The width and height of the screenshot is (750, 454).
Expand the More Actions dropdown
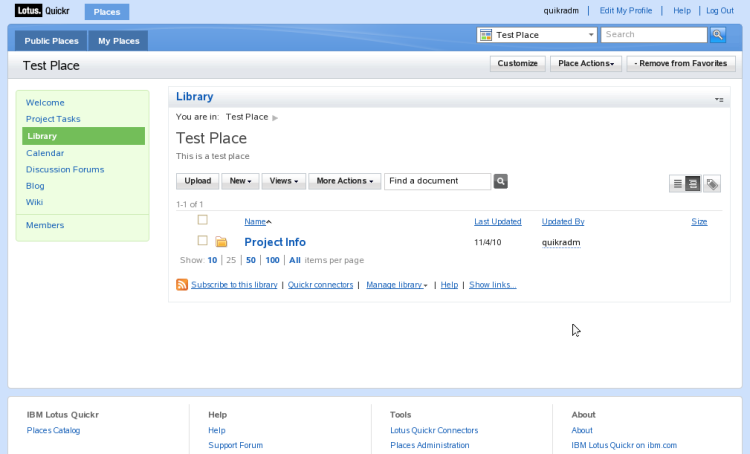tap(344, 181)
